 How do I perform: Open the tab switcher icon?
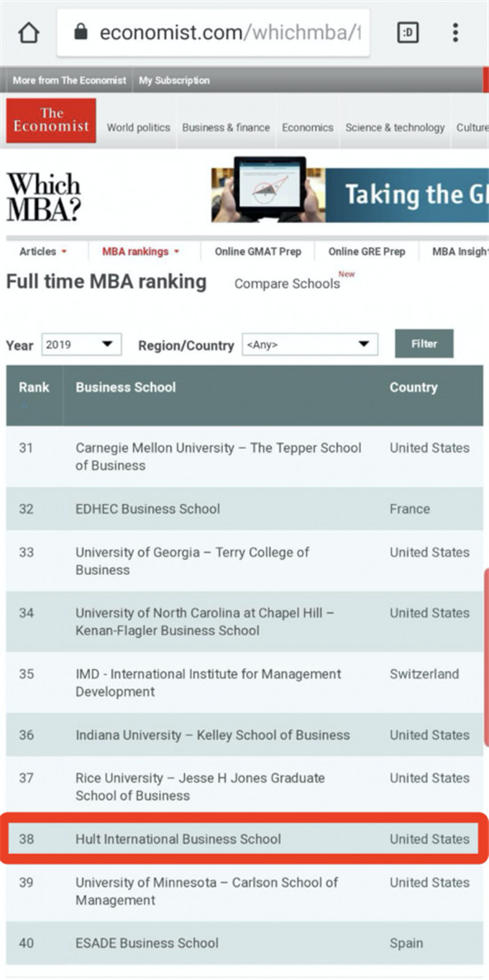click(408, 33)
